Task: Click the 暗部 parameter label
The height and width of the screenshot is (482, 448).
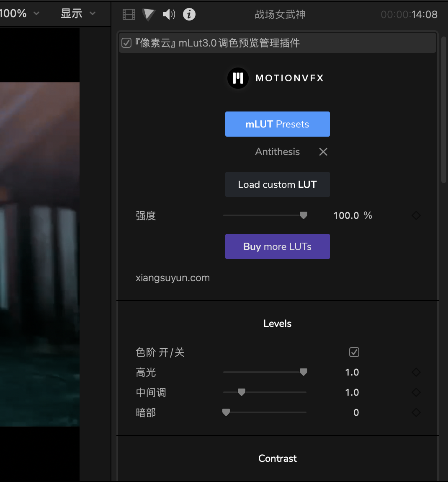Action: point(146,412)
